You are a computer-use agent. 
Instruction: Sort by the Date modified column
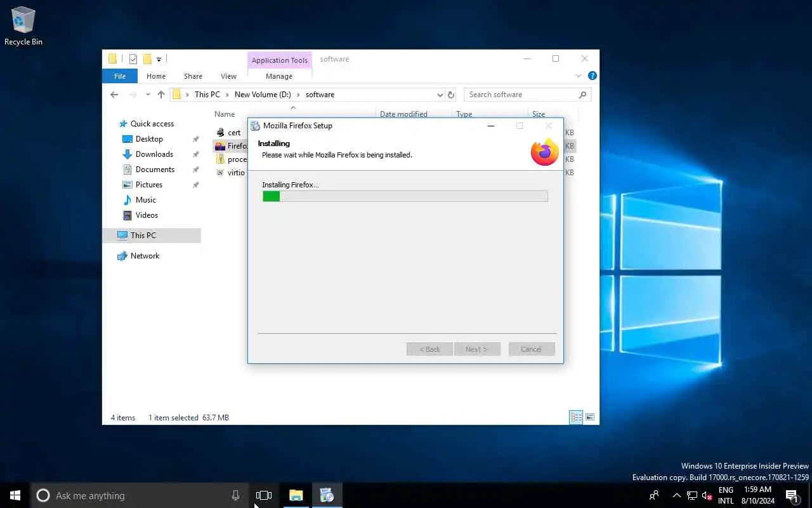click(x=403, y=114)
